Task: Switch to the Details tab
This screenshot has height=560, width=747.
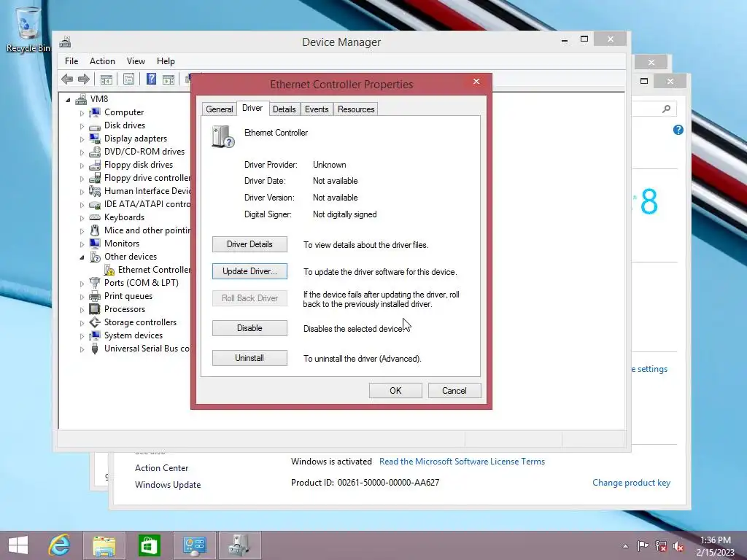Action: [285, 109]
